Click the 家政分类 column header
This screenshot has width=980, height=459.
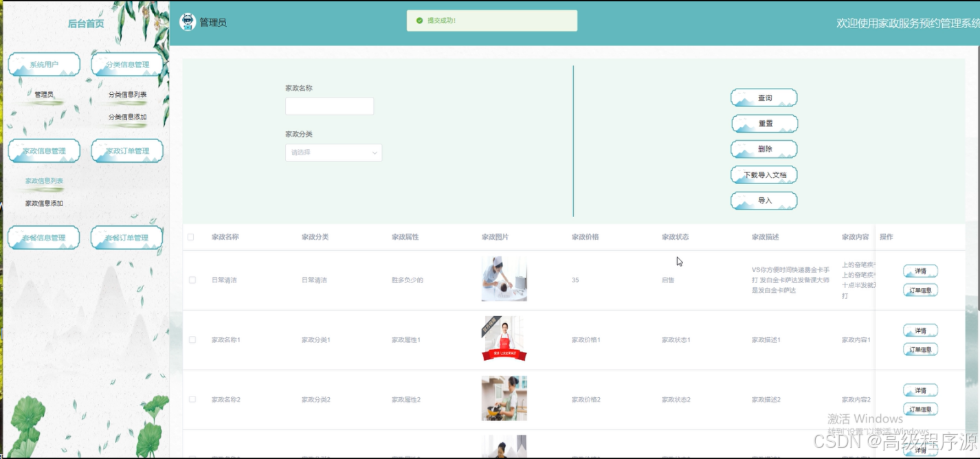coord(315,237)
